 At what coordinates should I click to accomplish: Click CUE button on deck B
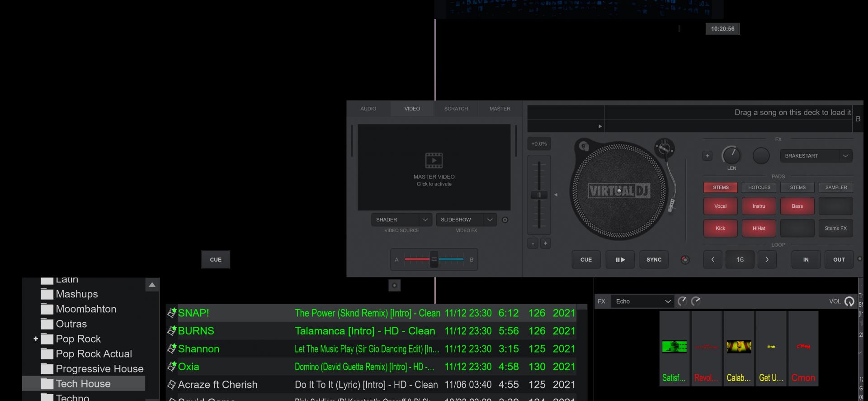586,260
